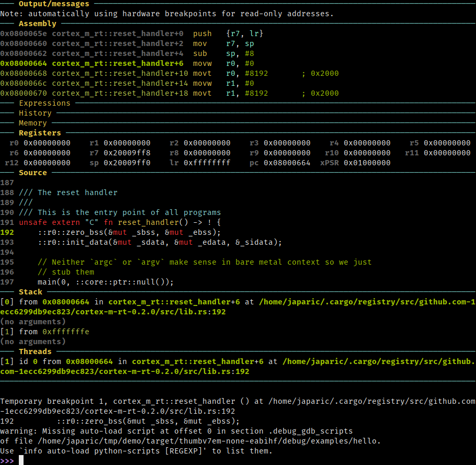
Task: Click the Threads section header
Action: coord(35,351)
